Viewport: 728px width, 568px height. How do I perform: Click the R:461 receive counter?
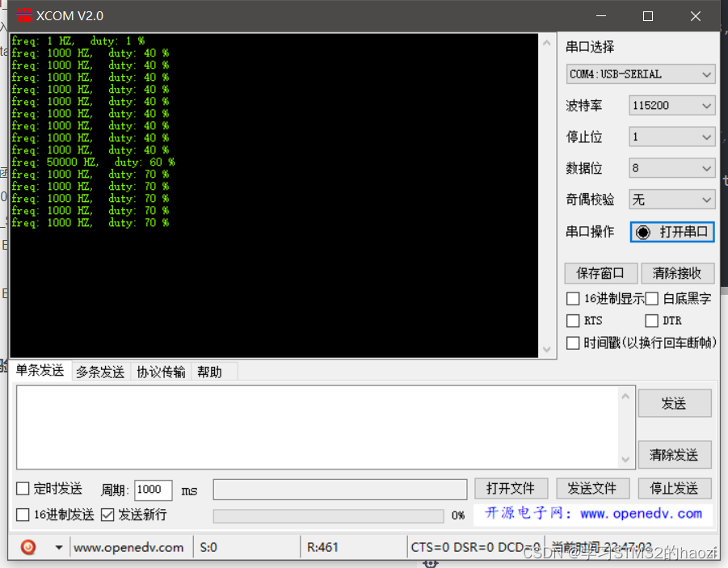click(x=322, y=548)
